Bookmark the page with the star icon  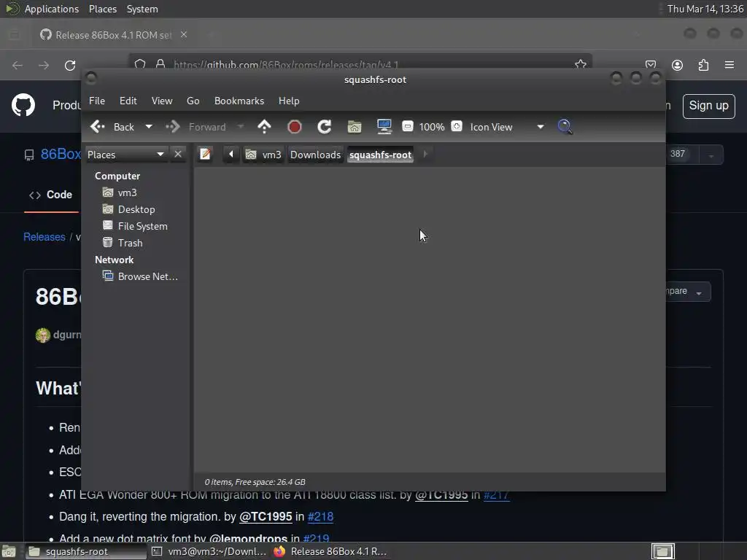tap(580, 64)
